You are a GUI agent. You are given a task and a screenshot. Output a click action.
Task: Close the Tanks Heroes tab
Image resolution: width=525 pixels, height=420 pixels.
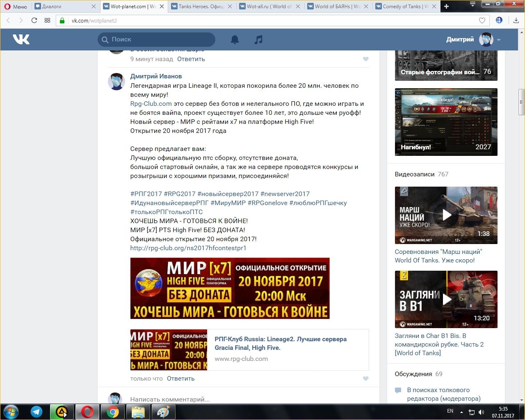230,7
